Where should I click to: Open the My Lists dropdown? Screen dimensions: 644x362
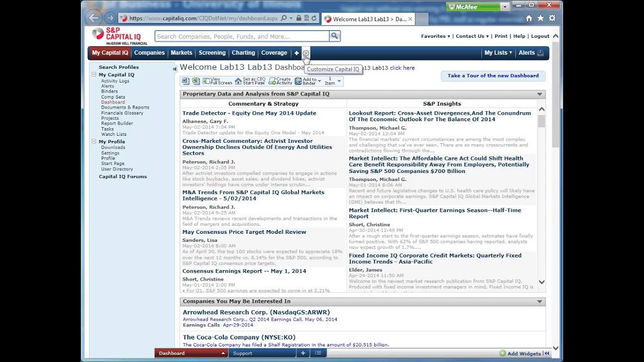[498, 53]
